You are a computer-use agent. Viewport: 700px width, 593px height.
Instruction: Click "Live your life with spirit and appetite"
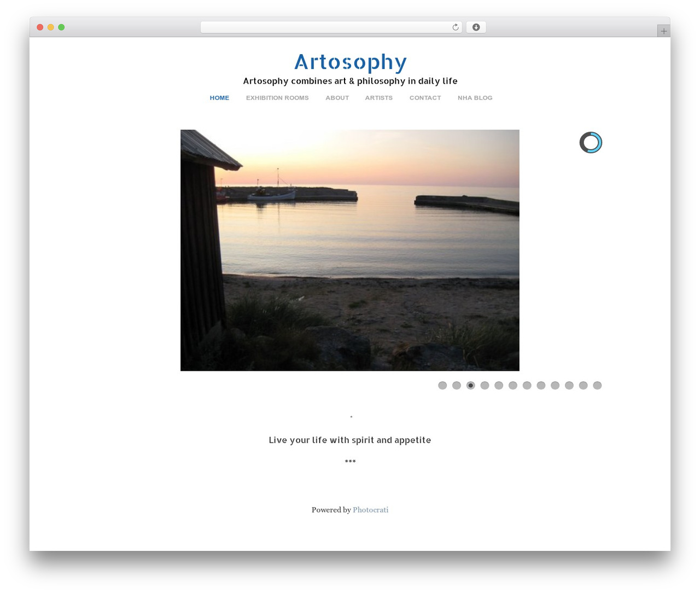(350, 440)
